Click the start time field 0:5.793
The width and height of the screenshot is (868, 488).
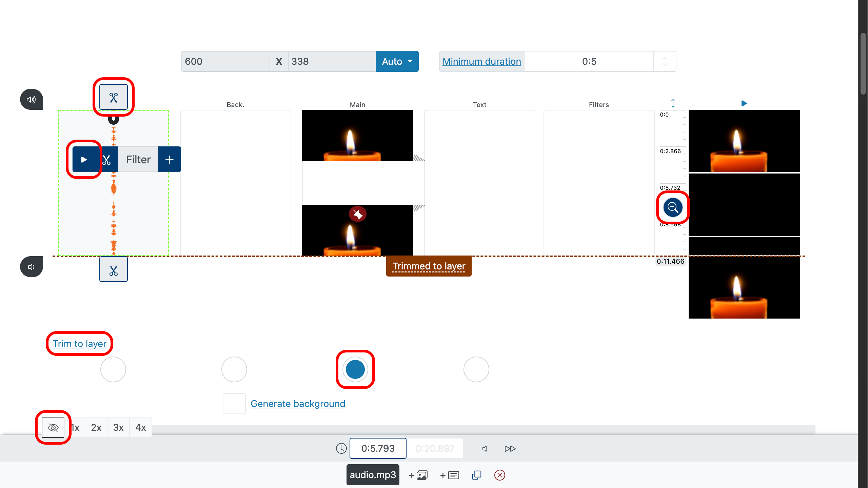(x=378, y=448)
